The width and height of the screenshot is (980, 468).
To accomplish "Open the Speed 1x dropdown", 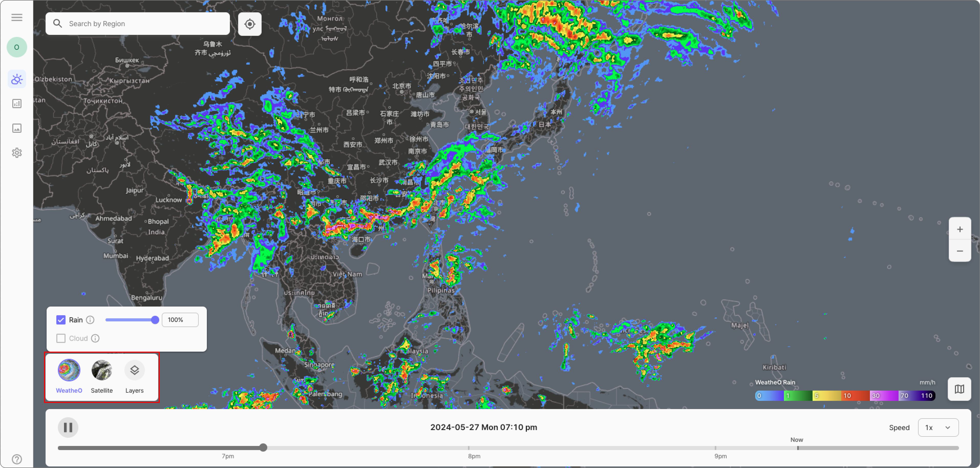I will (938, 427).
